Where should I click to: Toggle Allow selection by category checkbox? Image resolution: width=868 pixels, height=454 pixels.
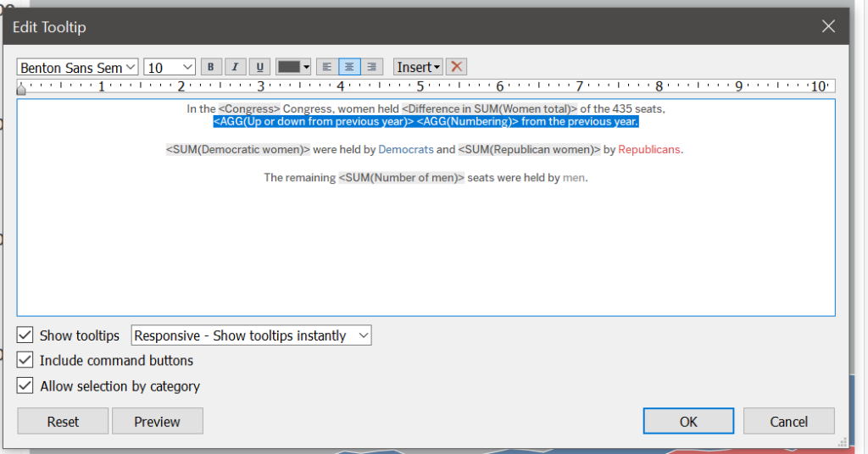25,385
